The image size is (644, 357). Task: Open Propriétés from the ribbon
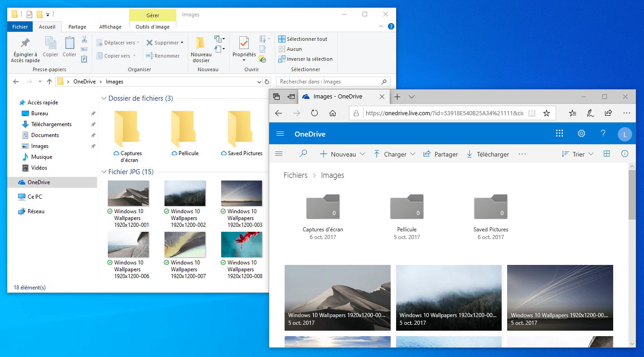click(x=244, y=50)
